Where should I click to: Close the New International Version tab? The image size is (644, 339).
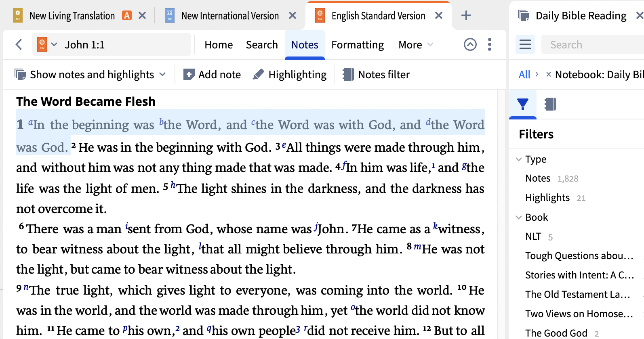point(293,16)
